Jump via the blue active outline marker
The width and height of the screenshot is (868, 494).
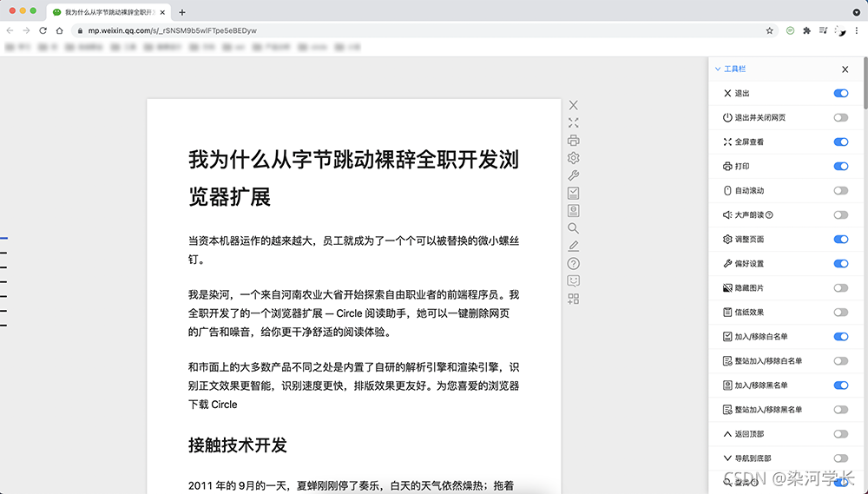tap(3, 238)
